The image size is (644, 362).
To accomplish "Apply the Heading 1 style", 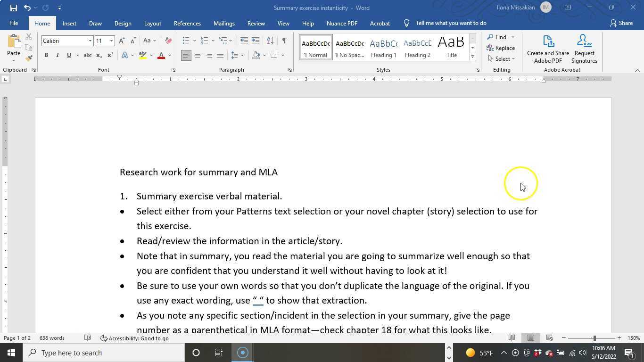I will pos(383,47).
